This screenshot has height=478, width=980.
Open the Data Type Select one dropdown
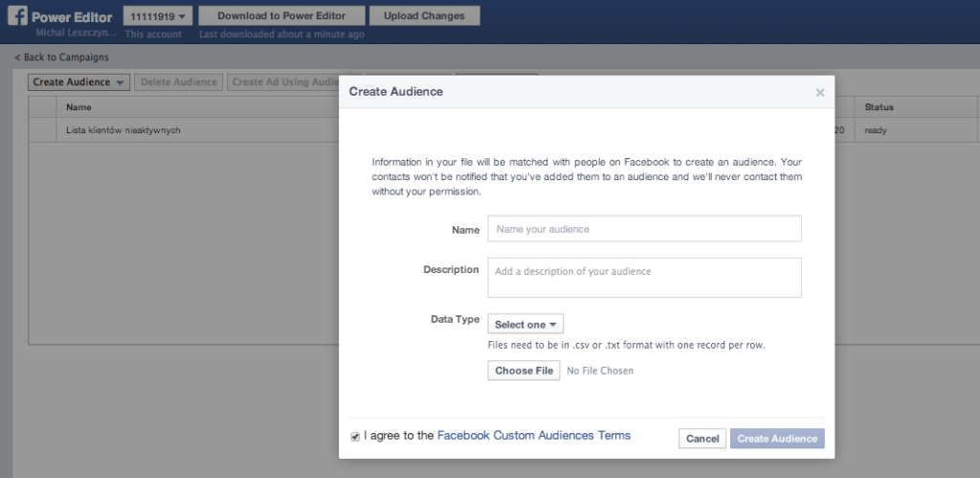point(525,325)
